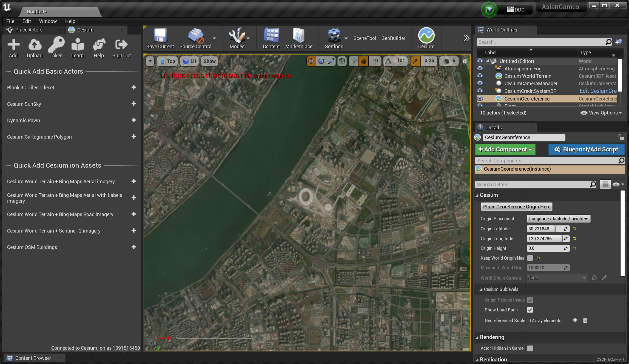Toggle visibility of CesiumCameraManager actor

coord(480,83)
